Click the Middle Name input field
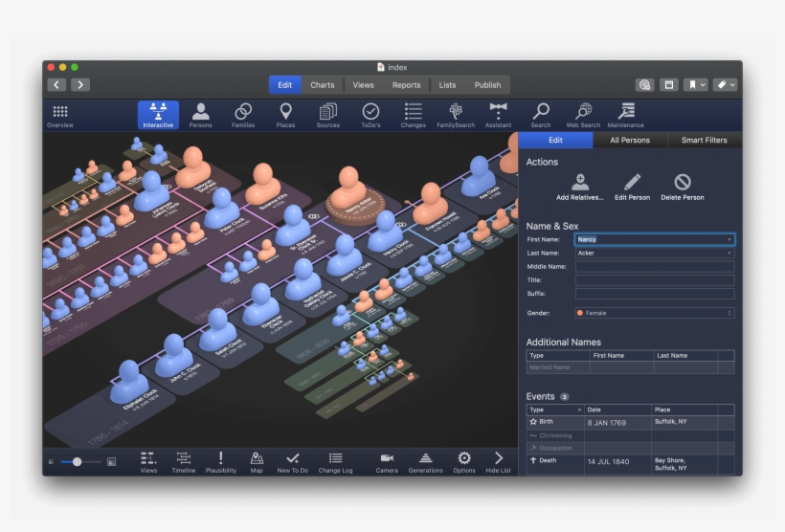This screenshot has width=785, height=532. pyautogui.click(x=655, y=267)
